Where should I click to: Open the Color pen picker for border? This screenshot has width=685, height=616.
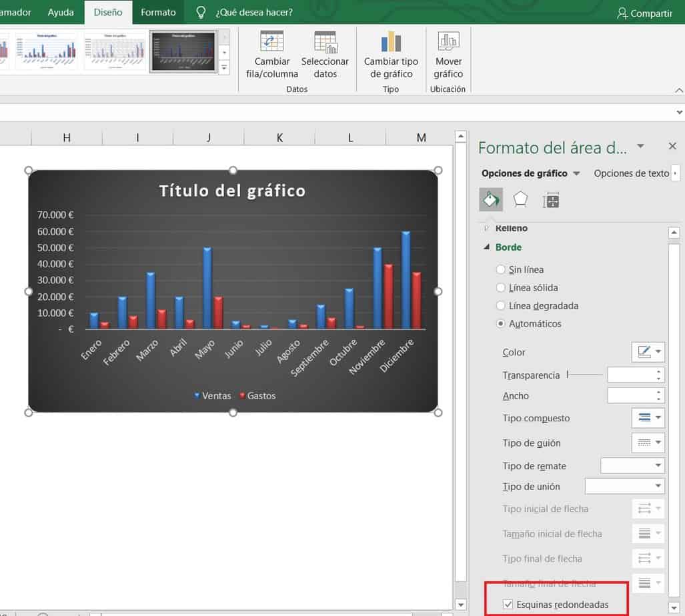tap(648, 352)
